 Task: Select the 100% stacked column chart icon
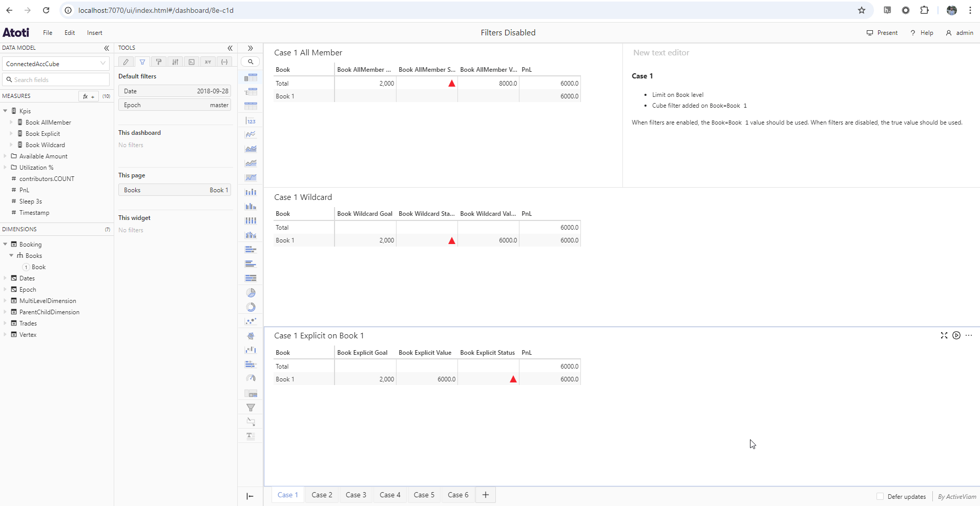[251, 221]
